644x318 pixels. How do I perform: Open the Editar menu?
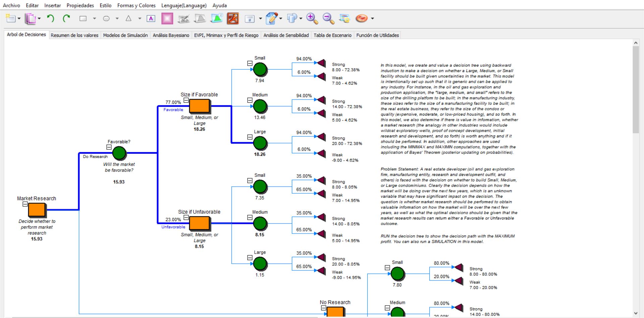click(32, 5)
